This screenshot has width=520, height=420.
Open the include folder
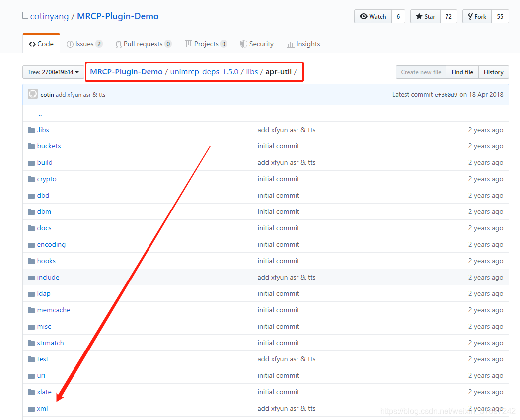tap(48, 277)
